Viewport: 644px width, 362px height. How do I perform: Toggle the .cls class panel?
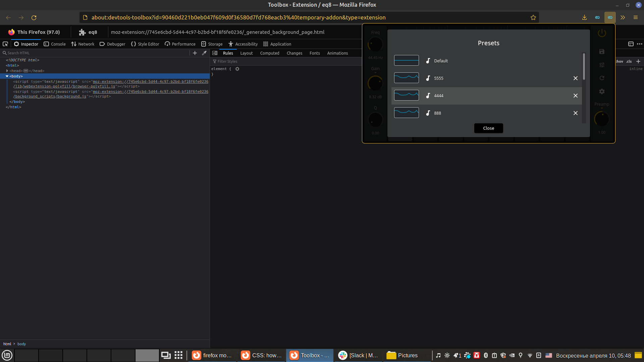coord(629,61)
